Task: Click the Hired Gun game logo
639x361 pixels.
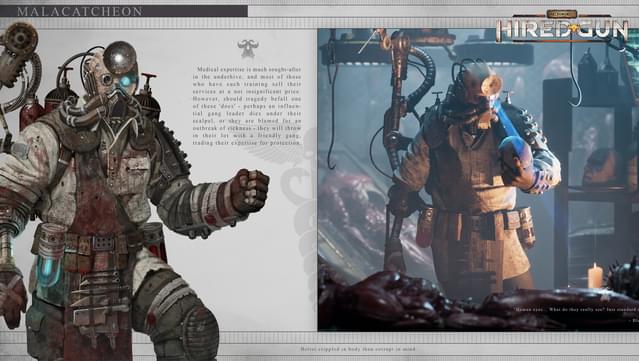Action: point(562,26)
